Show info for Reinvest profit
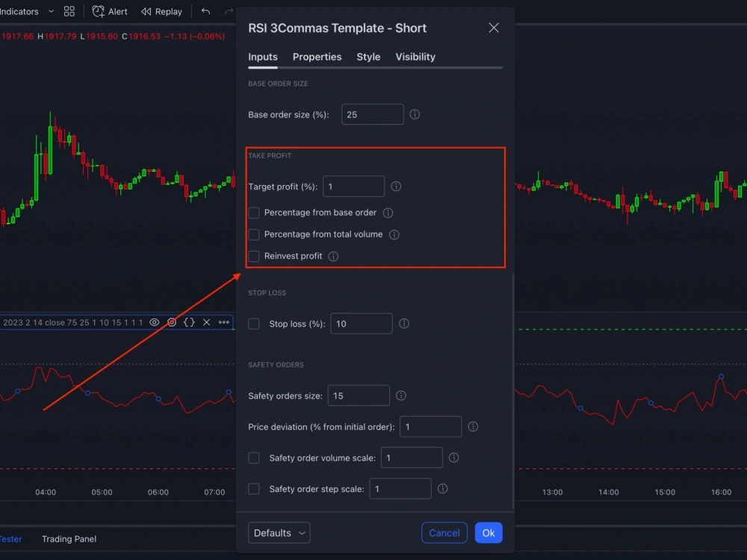 [333, 256]
